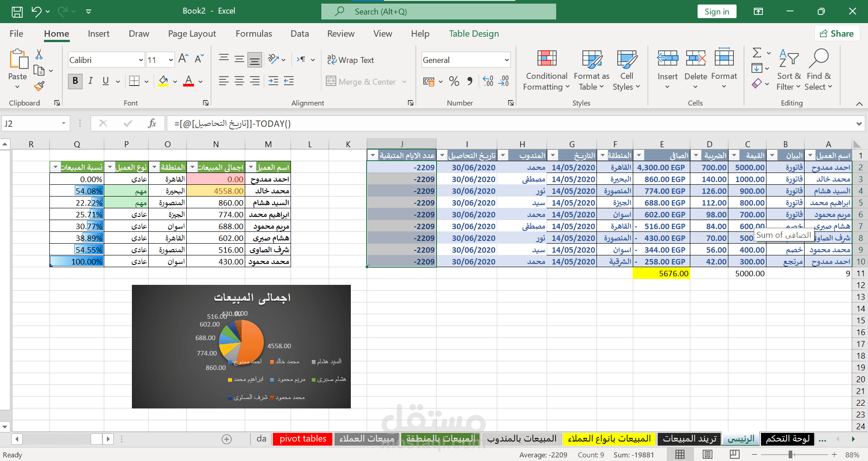Viewport: 868px width, 461px height.
Task: Switch to Page Layout view in status bar
Action: point(708,454)
